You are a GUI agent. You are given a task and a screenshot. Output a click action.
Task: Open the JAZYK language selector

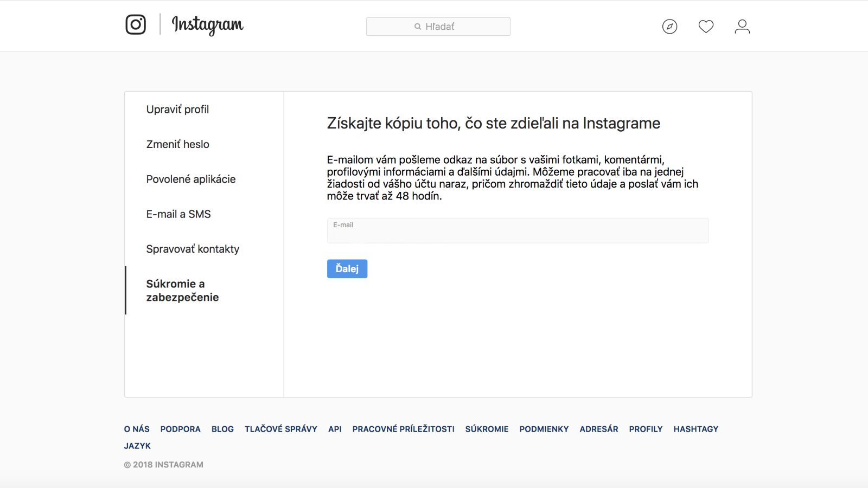click(137, 446)
